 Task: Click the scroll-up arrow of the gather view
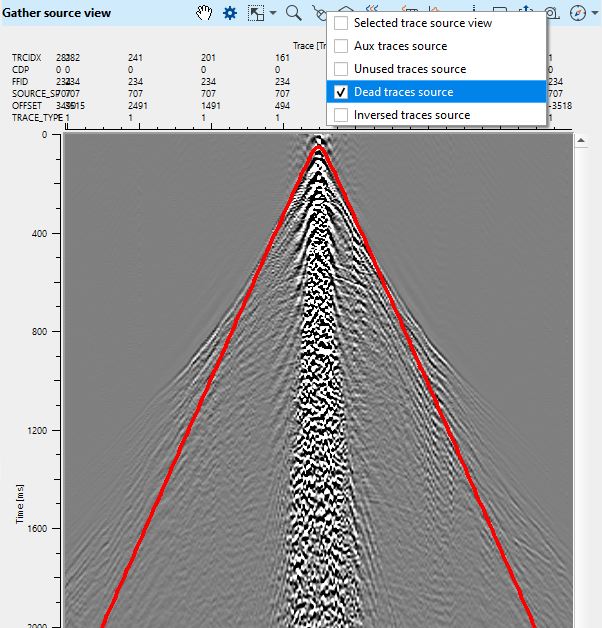tap(581, 141)
